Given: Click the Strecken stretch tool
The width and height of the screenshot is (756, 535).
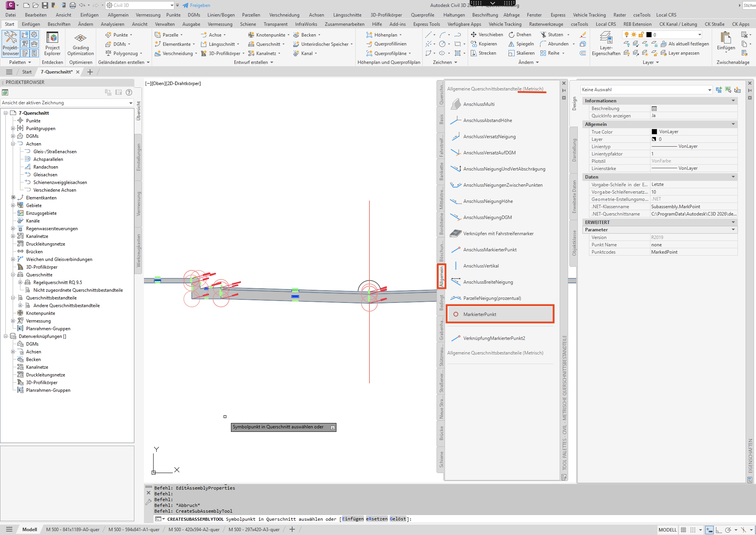Looking at the screenshot, I should tap(483, 53).
